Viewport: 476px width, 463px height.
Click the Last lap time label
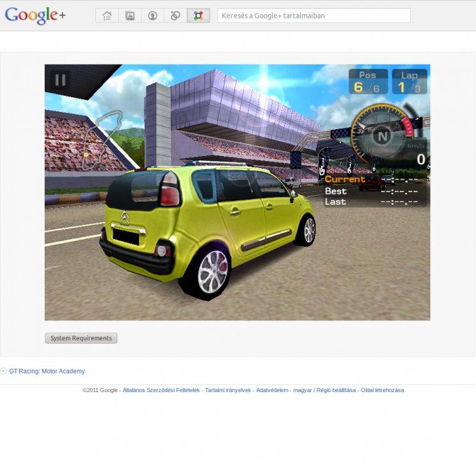click(335, 202)
